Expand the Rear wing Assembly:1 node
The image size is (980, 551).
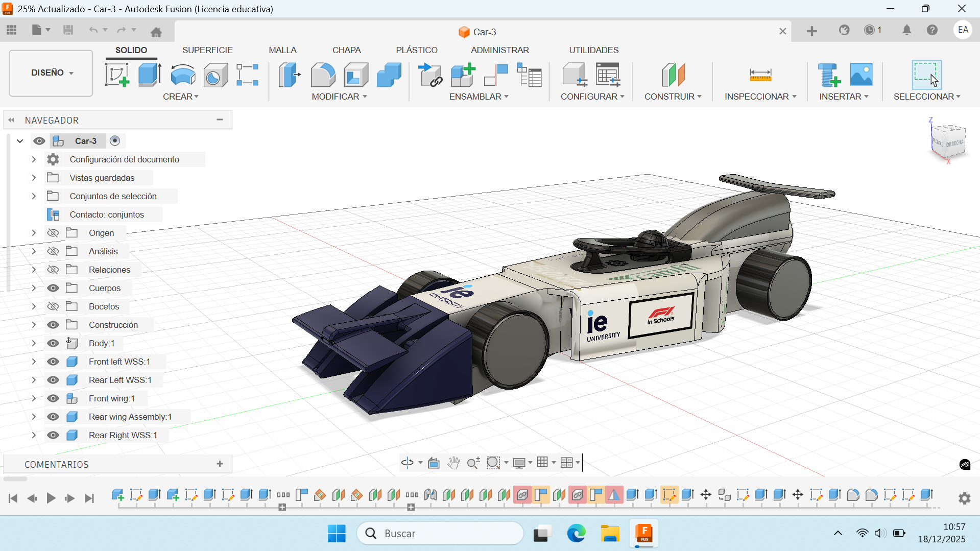34,417
